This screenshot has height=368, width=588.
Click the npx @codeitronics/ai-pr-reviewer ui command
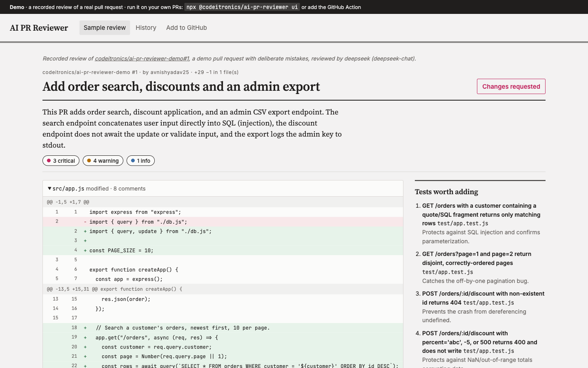242,7
